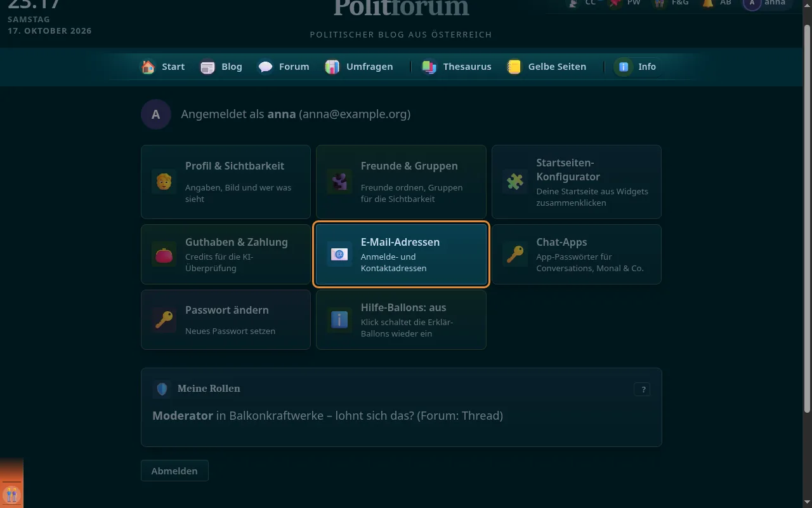Click the Abmelden button
The image size is (812, 508).
[174, 471]
